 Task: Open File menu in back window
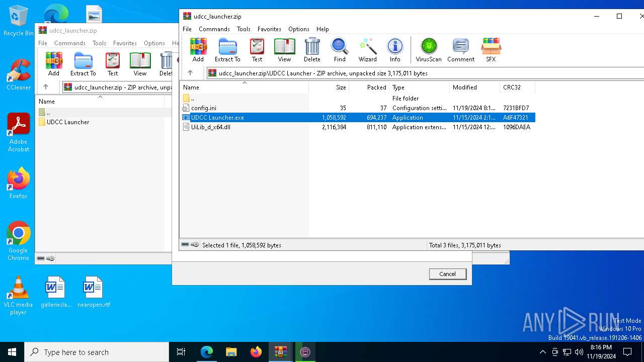pyautogui.click(x=43, y=43)
